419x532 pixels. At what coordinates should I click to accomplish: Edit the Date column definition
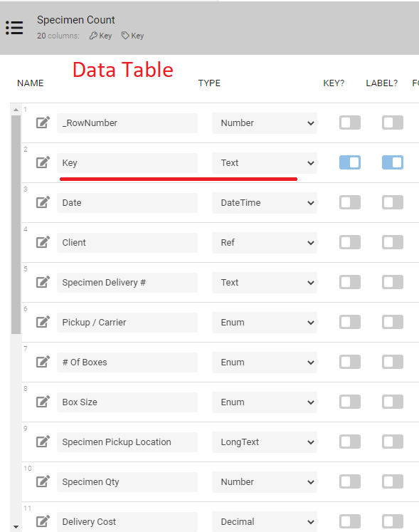tap(43, 202)
